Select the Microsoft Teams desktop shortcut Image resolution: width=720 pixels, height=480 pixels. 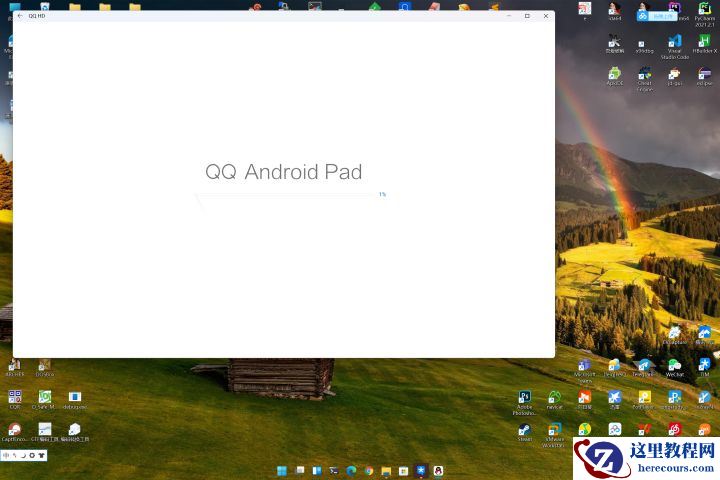pyautogui.click(x=584, y=371)
